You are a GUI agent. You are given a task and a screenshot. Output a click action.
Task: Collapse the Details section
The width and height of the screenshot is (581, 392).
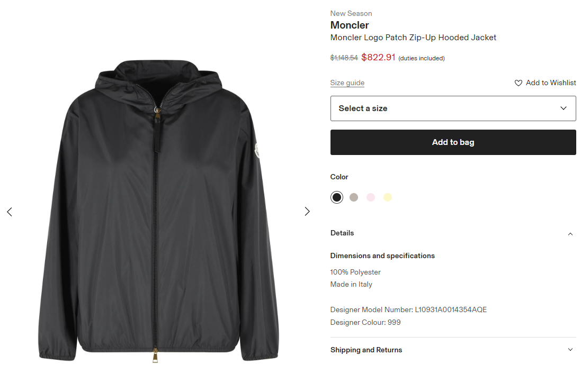pos(570,234)
